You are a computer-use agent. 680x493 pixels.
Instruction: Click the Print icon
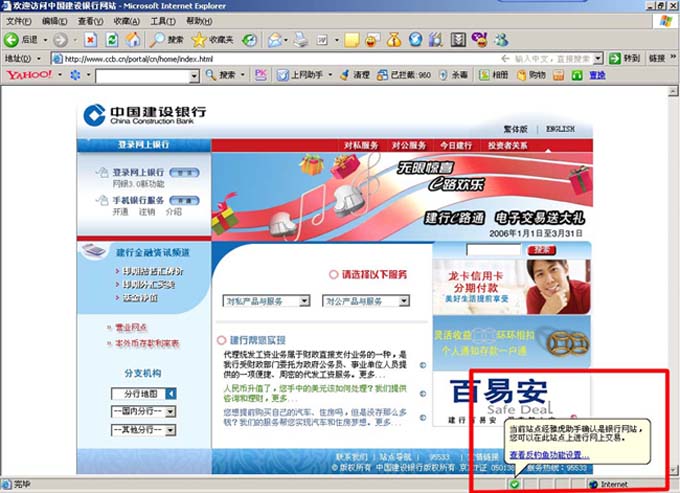tap(301, 40)
